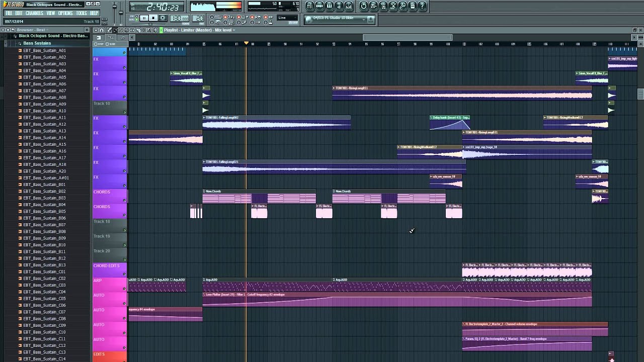The width and height of the screenshot is (644, 362).
Task: Choose the zoom tool in playlist toolbar
Action: [149, 30]
